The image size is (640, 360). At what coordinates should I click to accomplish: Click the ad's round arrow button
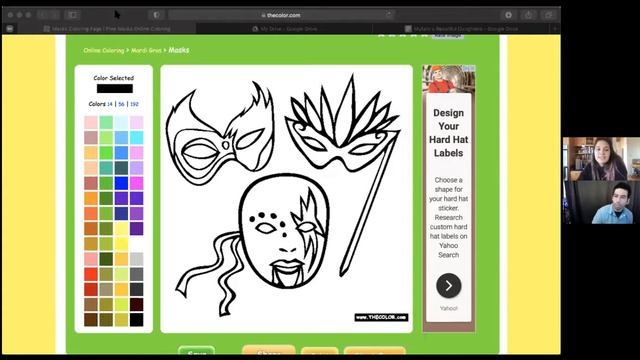tap(449, 286)
